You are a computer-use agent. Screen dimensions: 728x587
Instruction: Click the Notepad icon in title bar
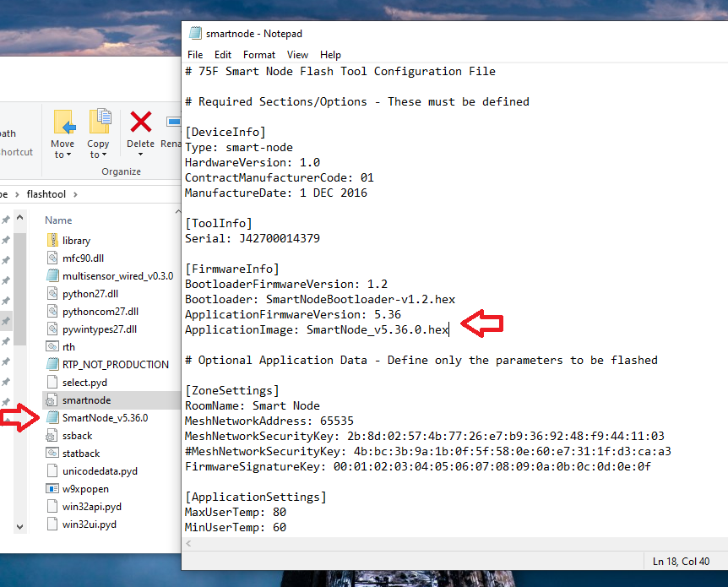195,34
